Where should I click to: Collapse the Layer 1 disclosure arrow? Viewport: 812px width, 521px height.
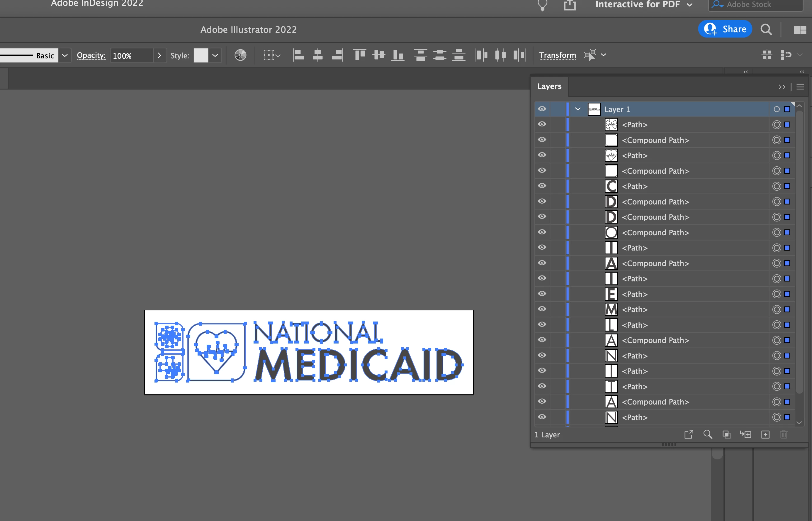(578, 109)
